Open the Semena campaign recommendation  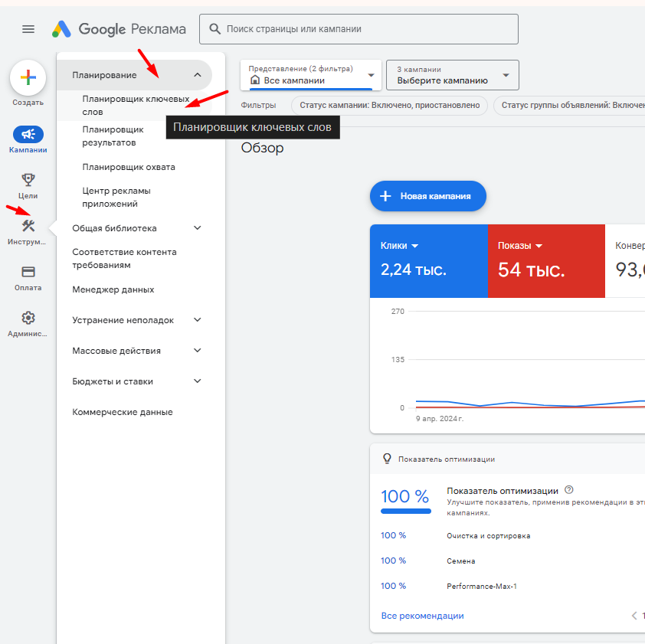[460, 561]
